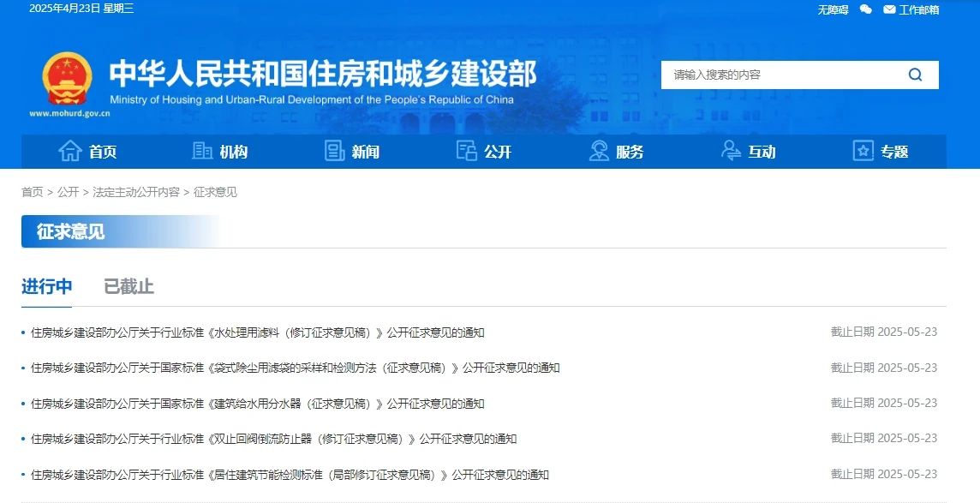The width and height of the screenshot is (980, 503).
Task: Click the 专题 star icon in navigation bar
Action: [863, 152]
